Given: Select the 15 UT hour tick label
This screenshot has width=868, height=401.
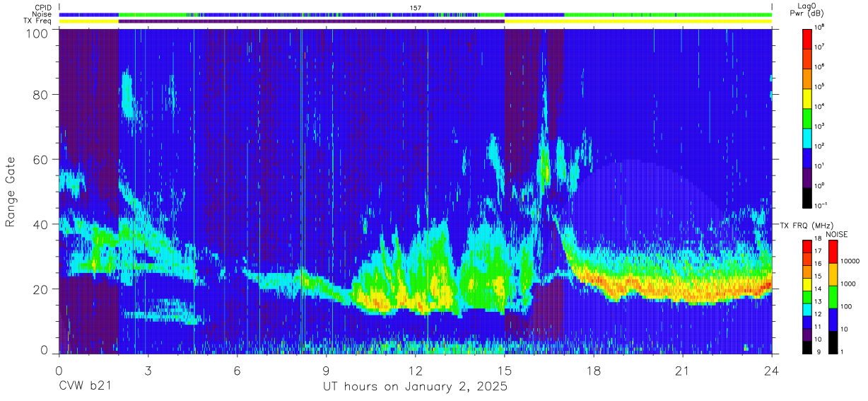Looking at the screenshot, I should pos(505,371).
